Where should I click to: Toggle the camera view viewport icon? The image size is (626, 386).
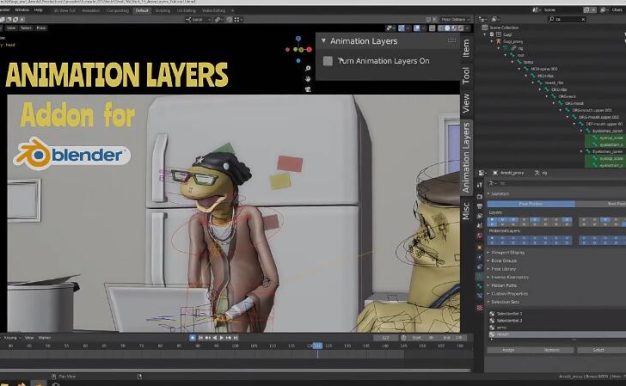click(x=308, y=89)
